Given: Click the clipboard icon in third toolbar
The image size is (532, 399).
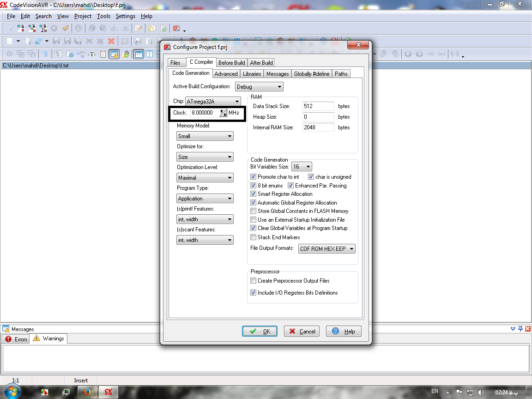Looking at the screenshot, I should point(103,54).
